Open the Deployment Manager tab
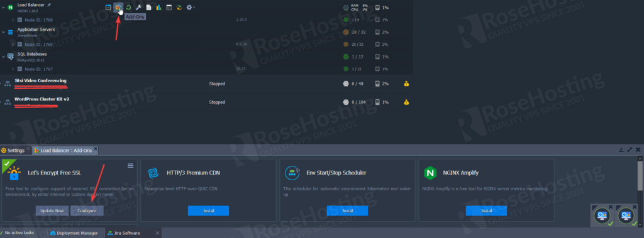 pyautogui.click(x=74, y=233)
